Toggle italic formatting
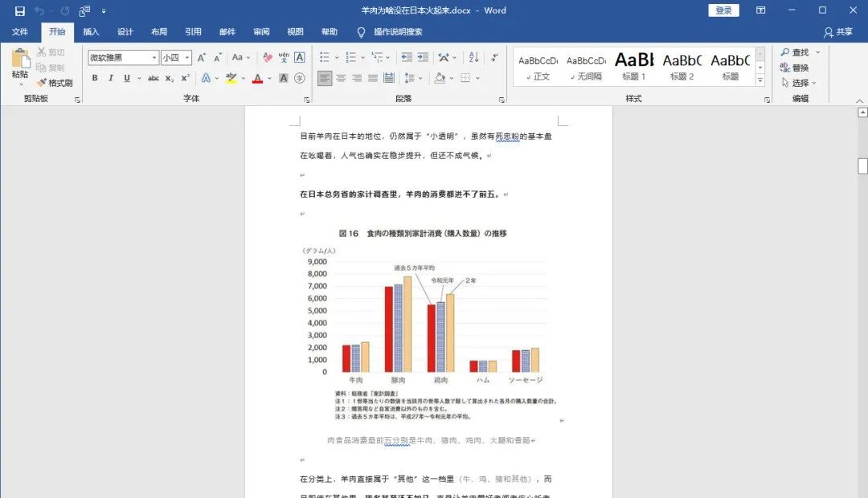868x498 pixels. (x=111, y=78)
